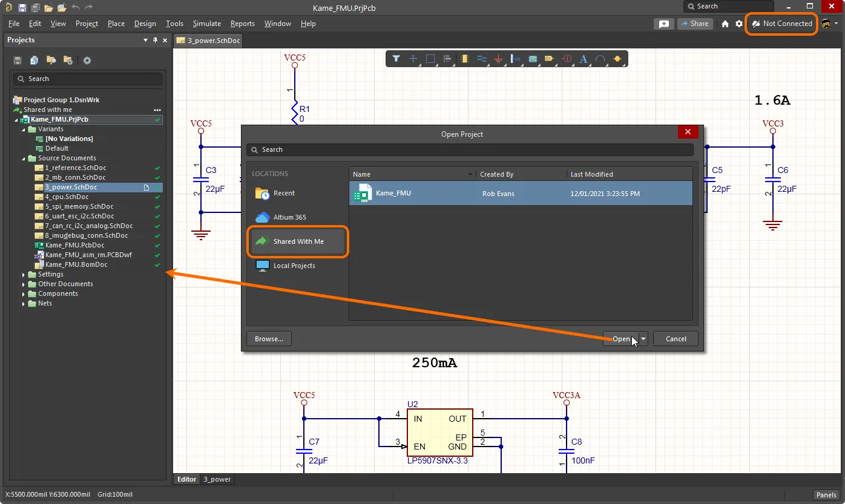This screenshot has height=504, width=845.
Task: Open the Place menu
Action: click(x=116, y=24)
